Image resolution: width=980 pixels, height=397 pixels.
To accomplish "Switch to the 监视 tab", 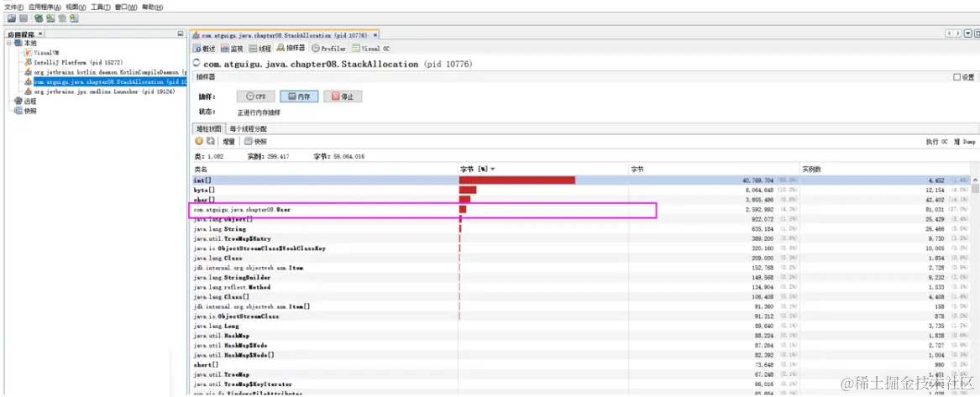I will click(232, 48).
